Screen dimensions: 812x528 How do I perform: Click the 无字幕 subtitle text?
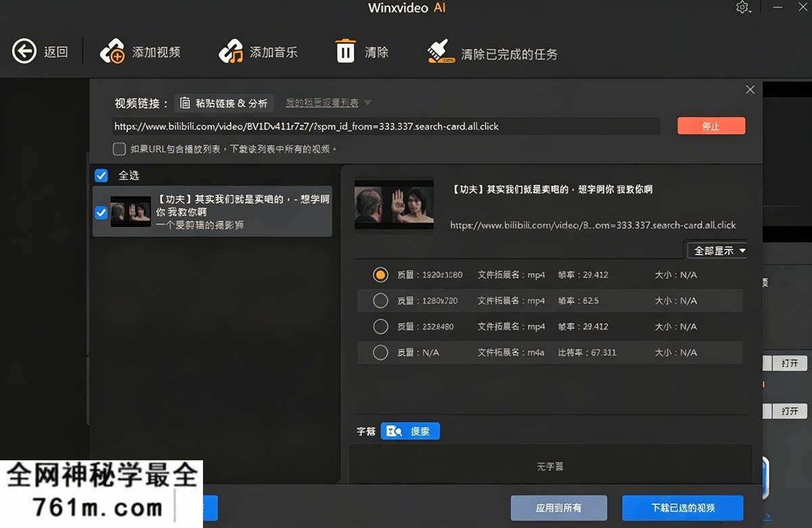point(550,467)
